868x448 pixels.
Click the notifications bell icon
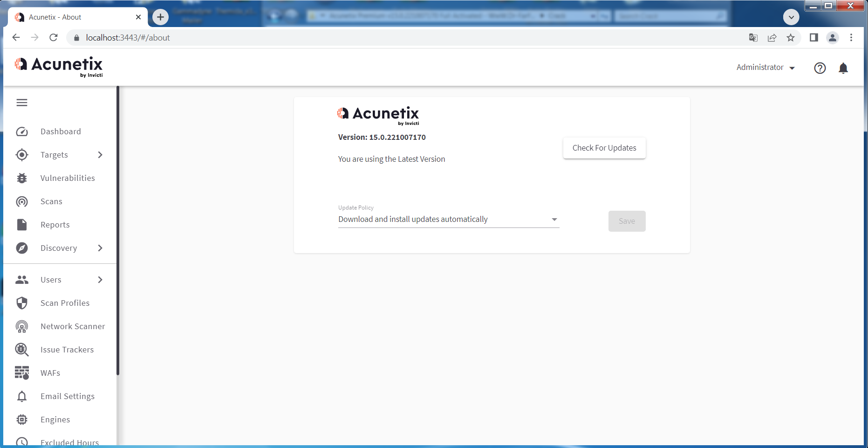pos(843,68)
